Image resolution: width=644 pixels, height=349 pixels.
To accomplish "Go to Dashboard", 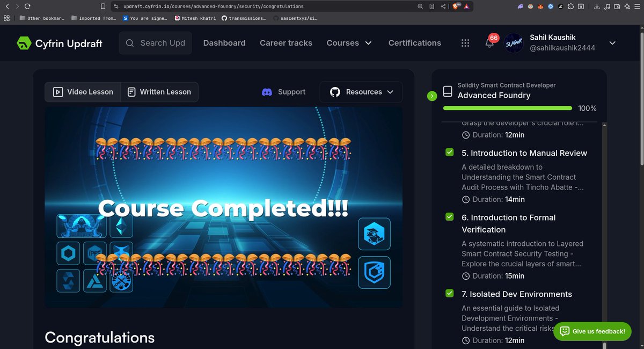I will (x=224, y=43).
